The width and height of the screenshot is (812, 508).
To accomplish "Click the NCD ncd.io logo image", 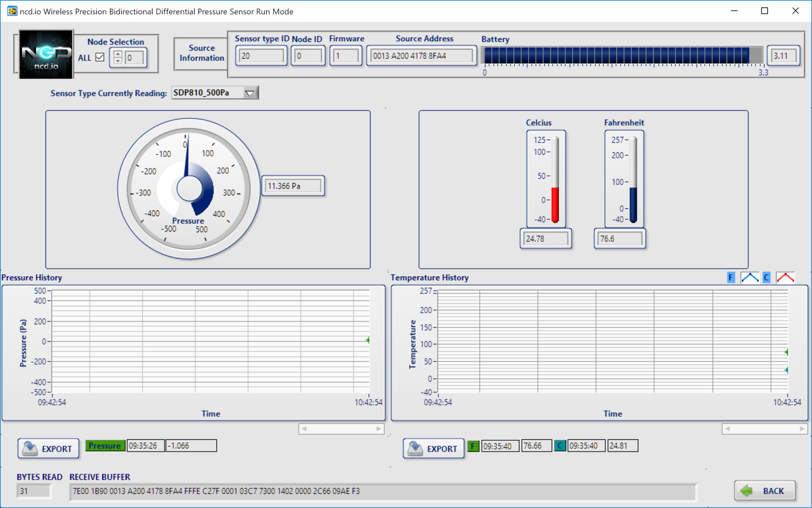I will pos(46,55).
